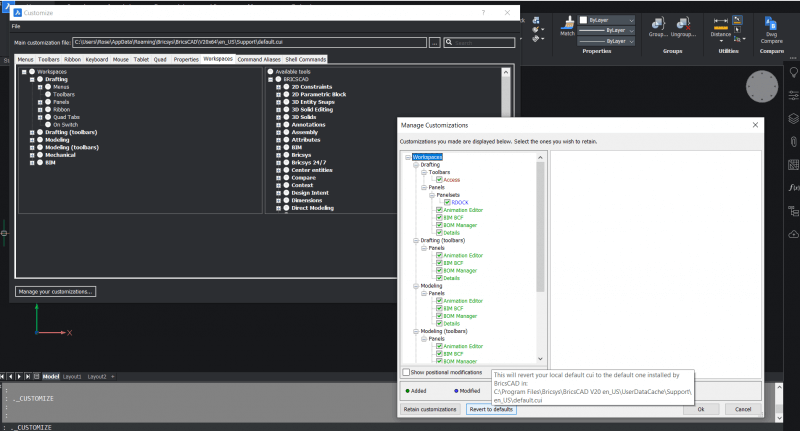The width and height of the screenshot is (800, 431).
Task: Uncheck the RDOCK panelset checkbox
Action: pos(447,202)
